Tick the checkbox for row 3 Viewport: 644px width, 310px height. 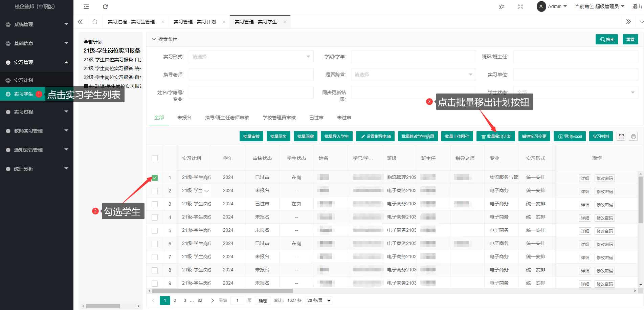(x=155, y=204)
